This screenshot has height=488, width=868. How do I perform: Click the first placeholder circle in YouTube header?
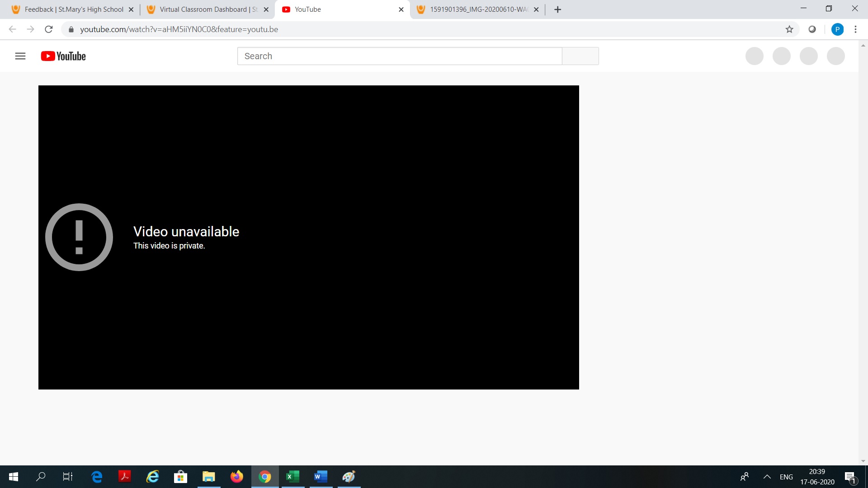tap(755, 56)
